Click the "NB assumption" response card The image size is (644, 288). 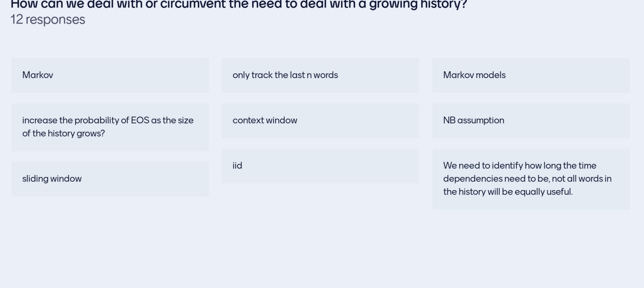[531, 120]
